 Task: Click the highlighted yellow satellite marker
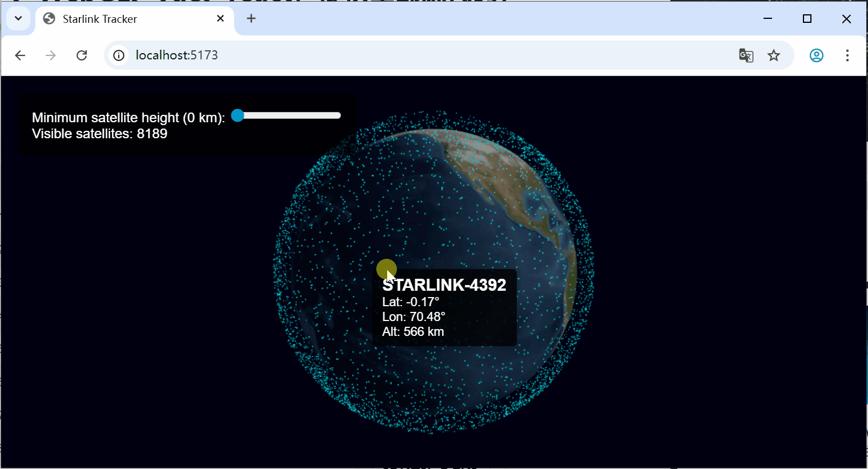coord(387,270)
